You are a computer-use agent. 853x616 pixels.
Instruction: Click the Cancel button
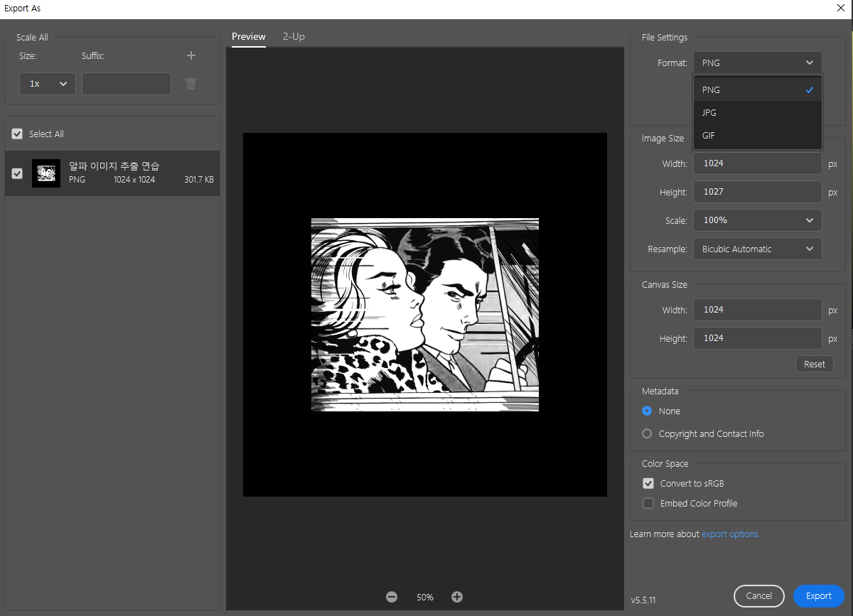758,596
